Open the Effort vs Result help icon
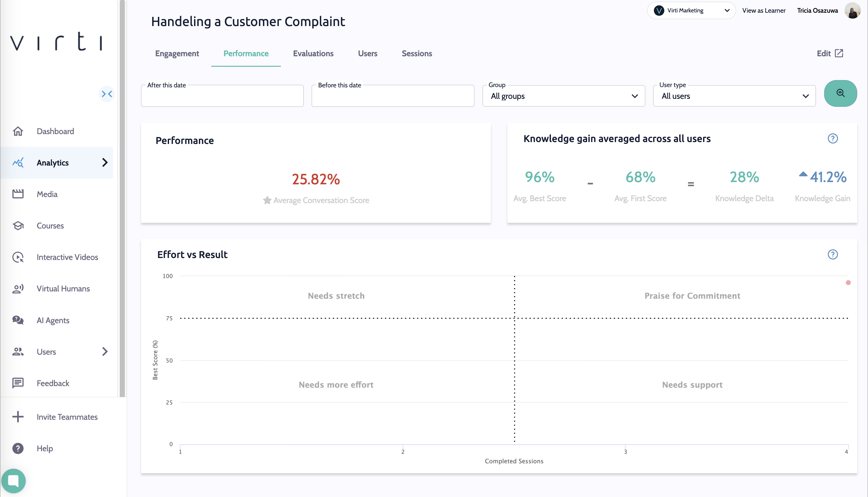This screenshot has height=497, width=868. 832,254
